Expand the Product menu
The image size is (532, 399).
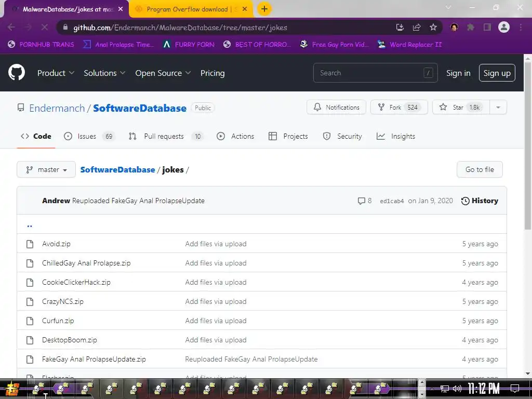pyautogui.click(x=56, y=73)
